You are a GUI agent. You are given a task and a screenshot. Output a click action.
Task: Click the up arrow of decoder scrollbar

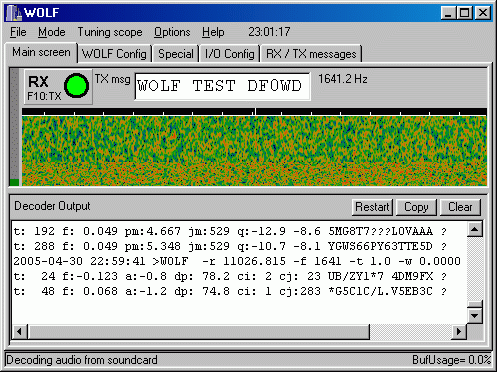point(475,229)
